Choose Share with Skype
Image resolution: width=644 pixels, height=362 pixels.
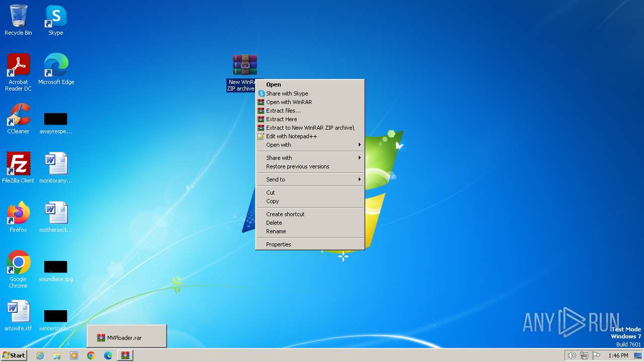(x=310, y=94)
